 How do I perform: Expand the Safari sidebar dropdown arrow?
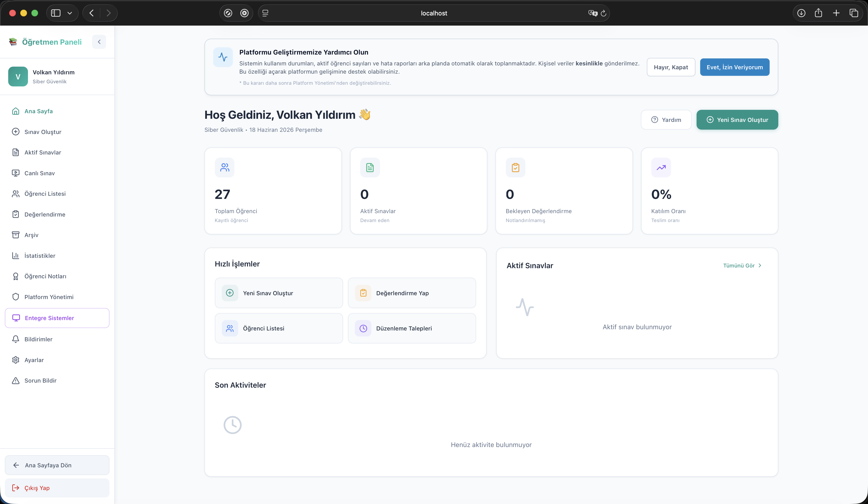tap(70, 13)
